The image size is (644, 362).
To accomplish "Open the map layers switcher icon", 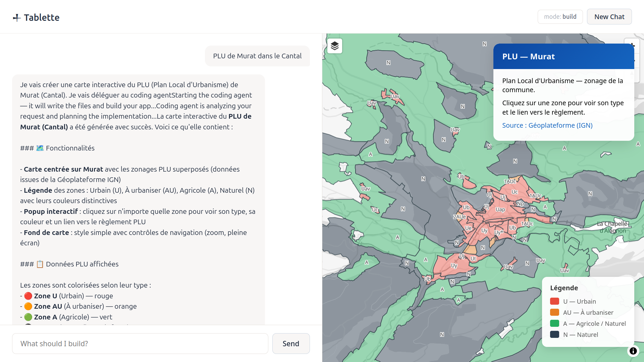I will [x=335, y=46].
